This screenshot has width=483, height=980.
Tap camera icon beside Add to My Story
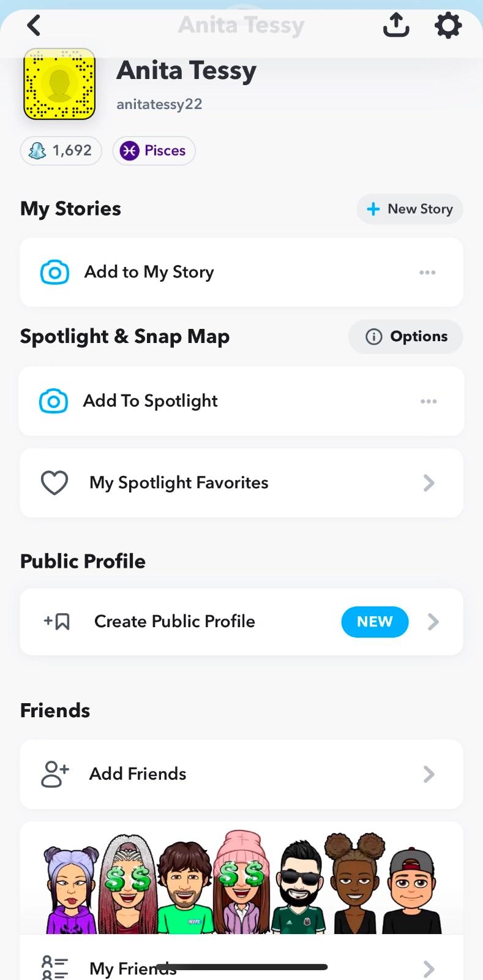(x=54, y=273)
